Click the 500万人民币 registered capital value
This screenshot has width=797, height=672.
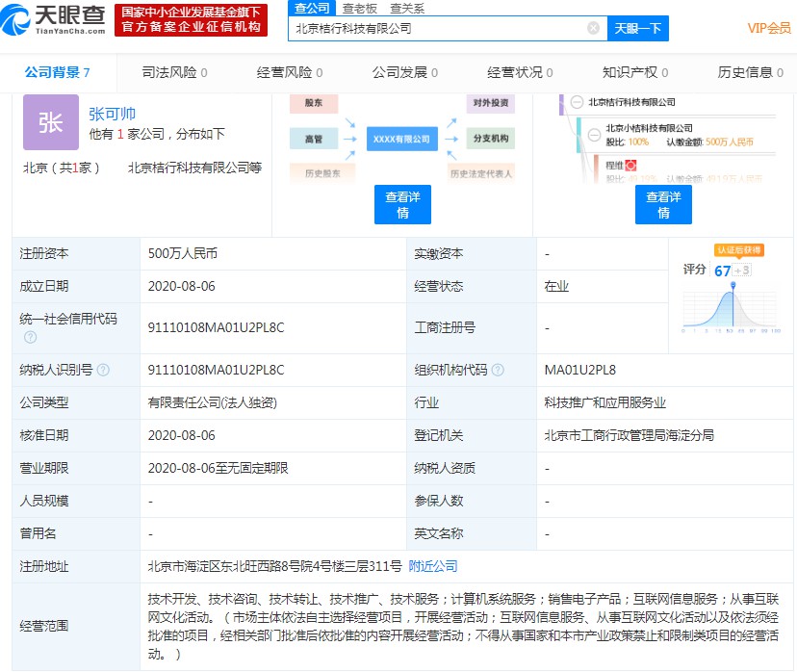click(x=183, y=253)
